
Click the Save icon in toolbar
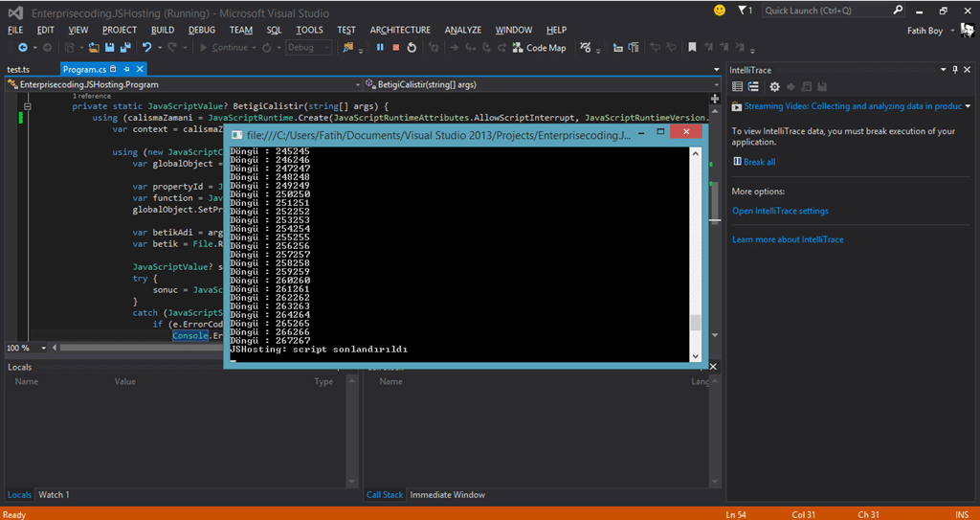click(x=109, y=48)
